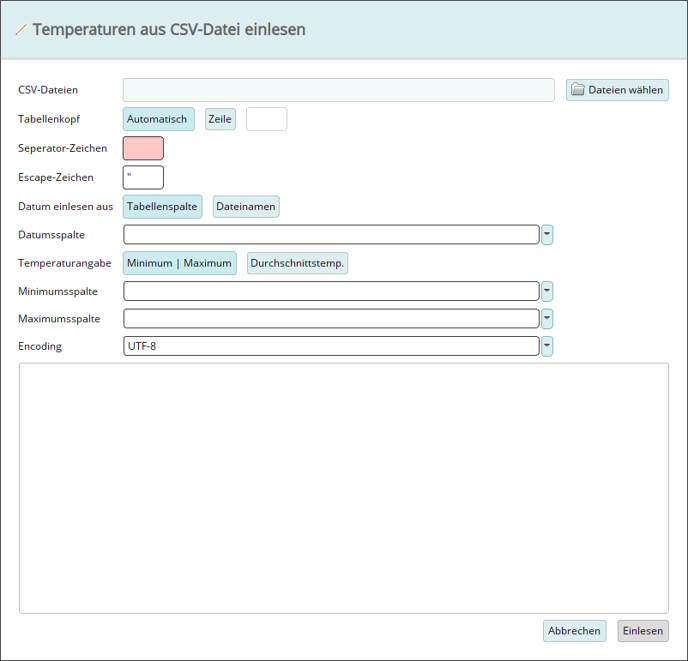Viewport: 688px width, 661px height.
Task: Expand the Minimumsspalte dropdown arrow
Action: click(547, 291)
